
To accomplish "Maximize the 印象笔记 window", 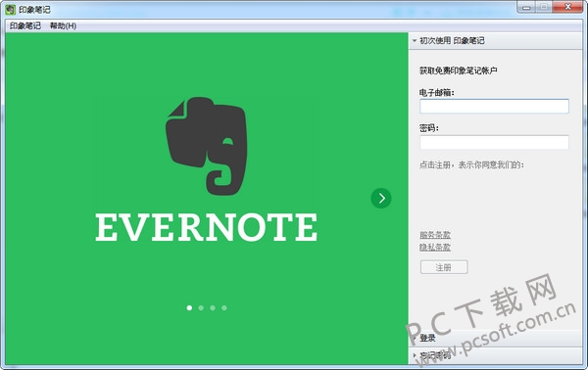I will (543, 7).
